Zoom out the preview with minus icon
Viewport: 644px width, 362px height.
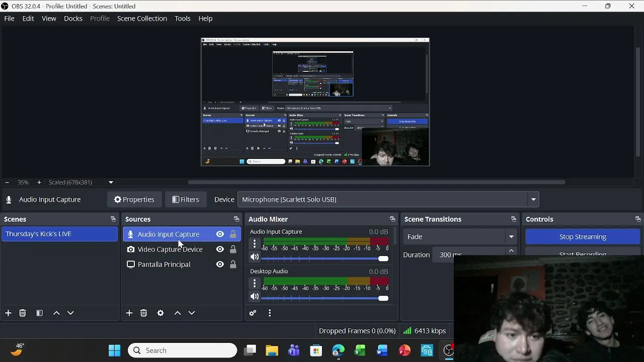(x=7, y=183)
